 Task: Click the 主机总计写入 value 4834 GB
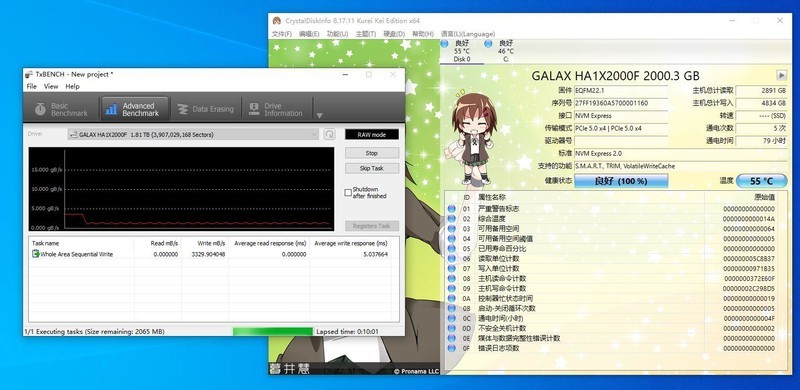pos(762,103)
